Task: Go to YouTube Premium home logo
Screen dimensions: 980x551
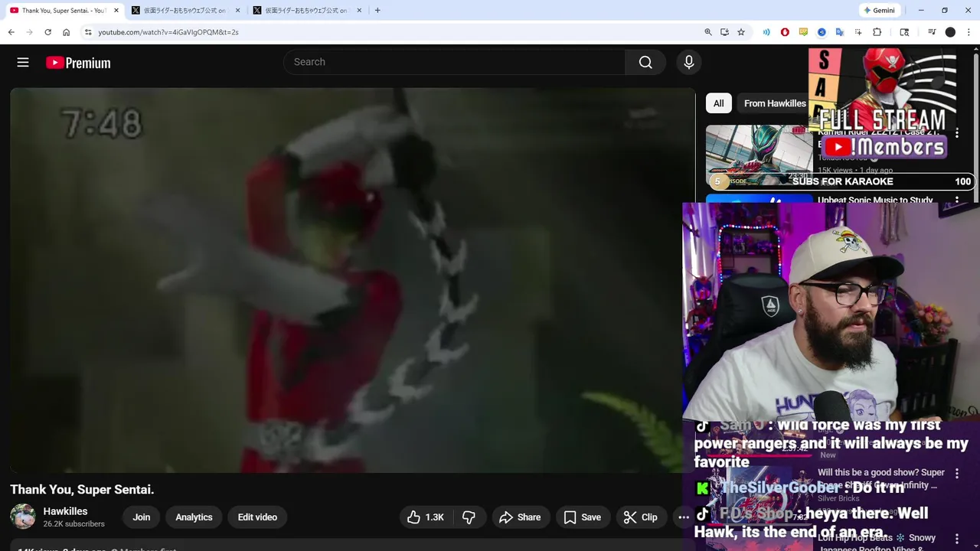Action: point(78,63)
